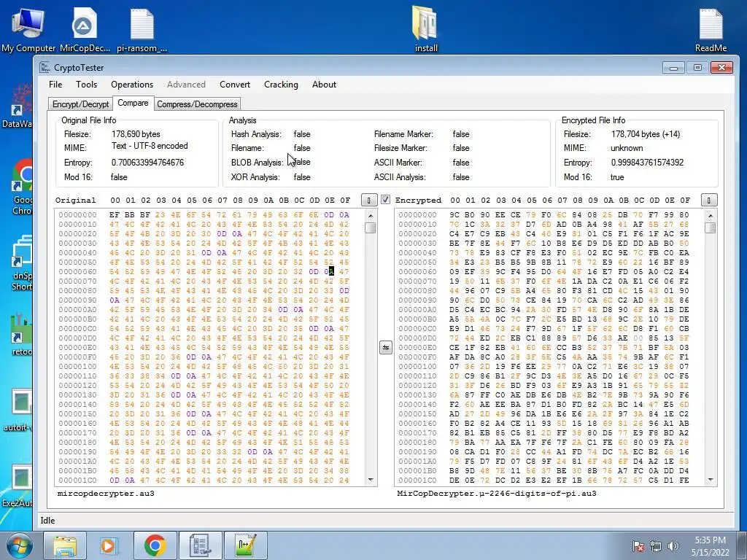Open the Tools menu
Viewport: 747px width, 560px height.
click(86, 85)
